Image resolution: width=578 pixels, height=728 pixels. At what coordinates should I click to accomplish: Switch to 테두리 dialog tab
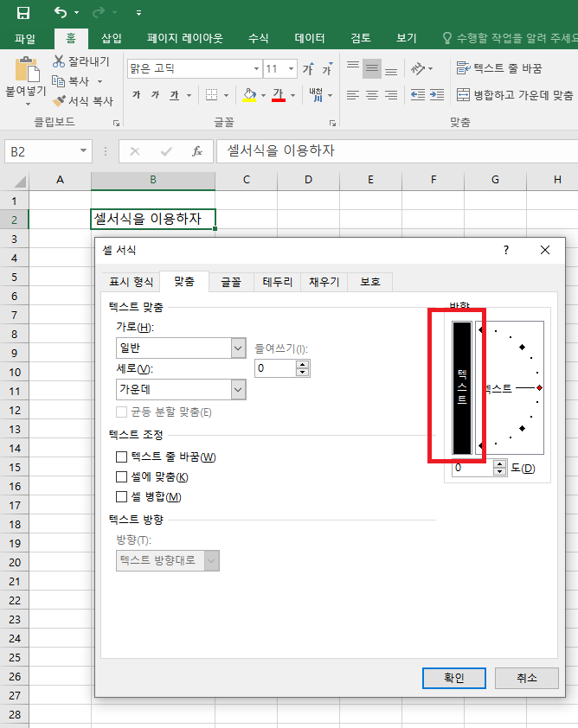click(278, 282)
